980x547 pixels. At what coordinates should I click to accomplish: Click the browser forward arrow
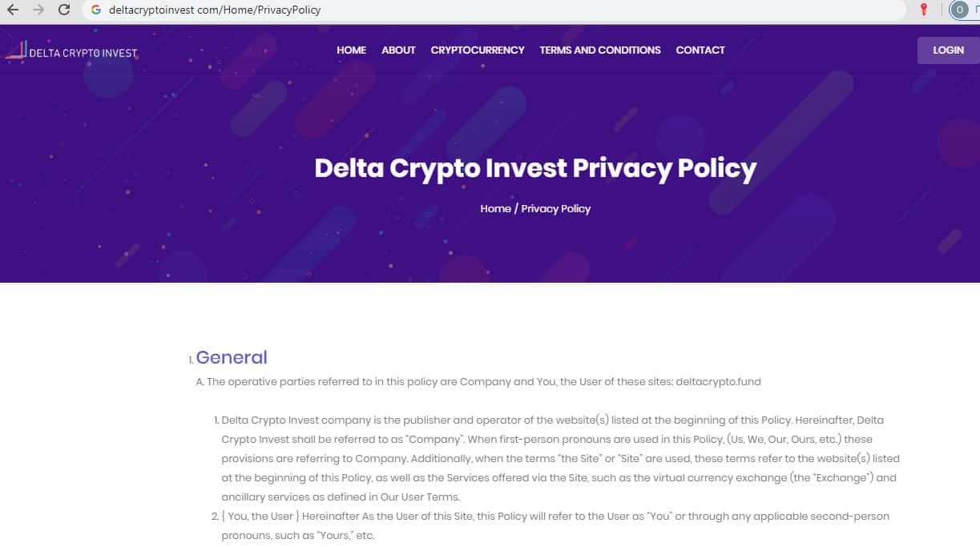pyautogui.click(x=38, y=10)
